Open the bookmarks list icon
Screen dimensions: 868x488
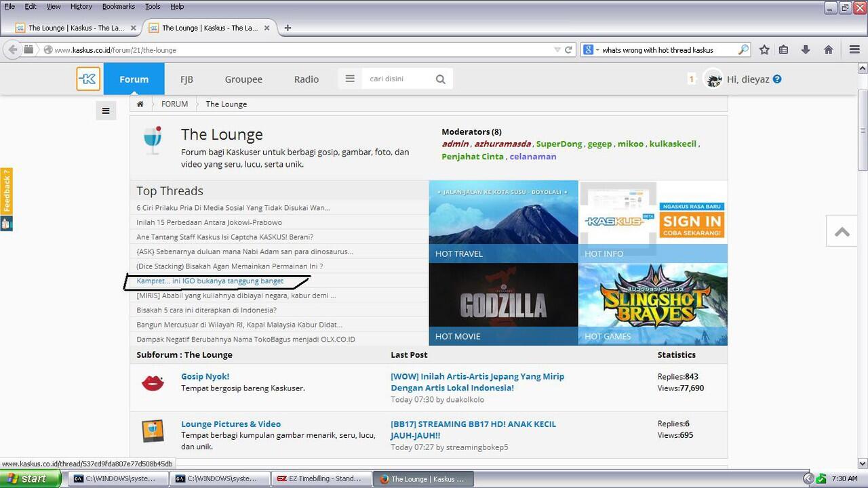[x=784, y=49]
